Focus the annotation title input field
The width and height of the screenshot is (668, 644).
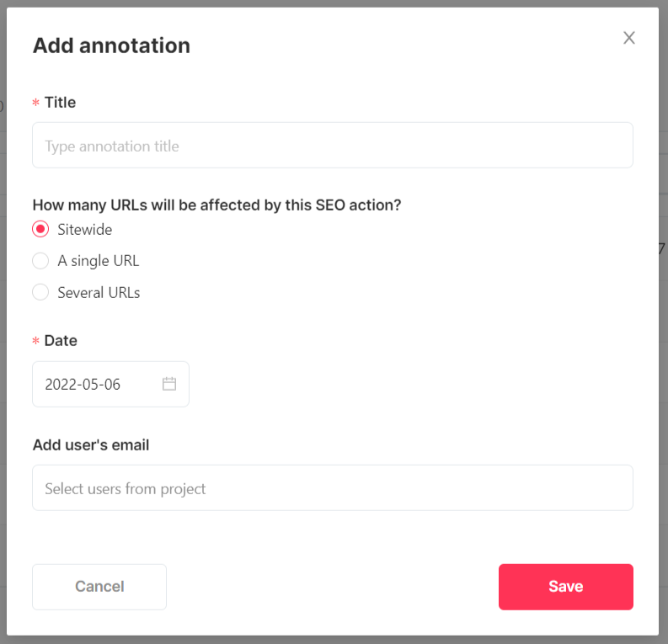(332, 146)
